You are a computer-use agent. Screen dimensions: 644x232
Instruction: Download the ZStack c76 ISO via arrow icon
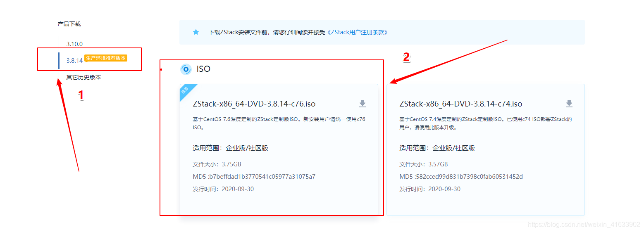(x=363, y=104)
